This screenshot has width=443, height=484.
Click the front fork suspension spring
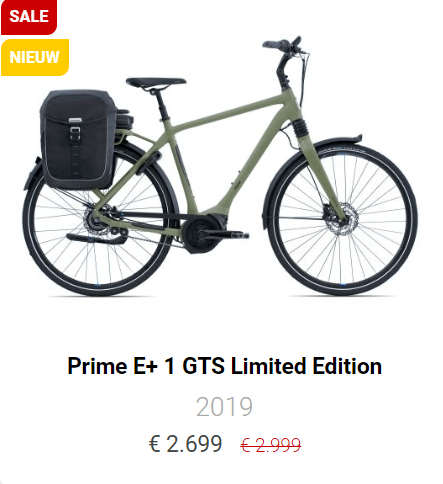(299, 127)
